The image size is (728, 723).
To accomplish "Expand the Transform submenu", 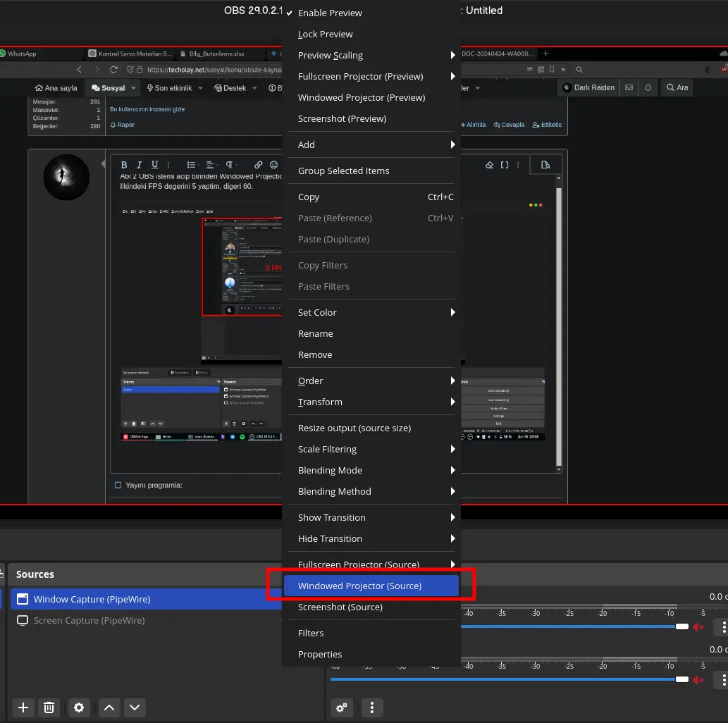I will pyautogui.click(x=371, y=402).
